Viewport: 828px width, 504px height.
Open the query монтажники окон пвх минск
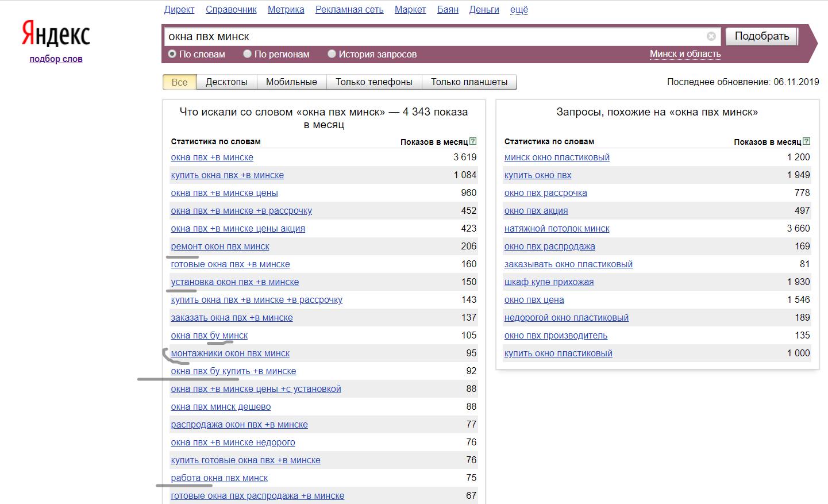(230, 353)
